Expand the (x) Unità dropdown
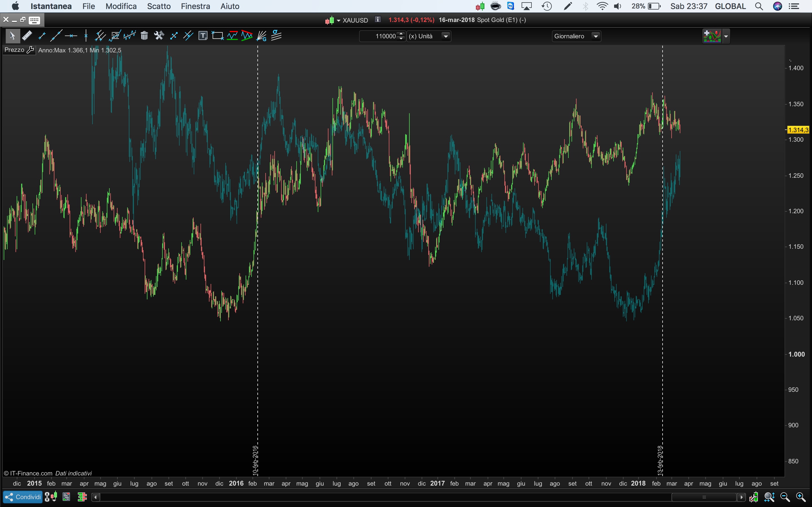 point(445,36)
